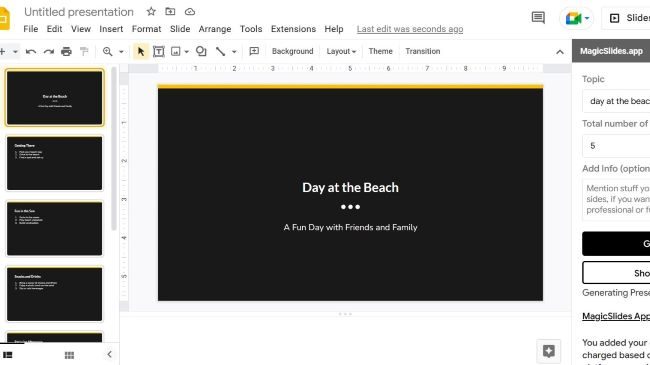This screenshot has width=650, height=365.
Task: Open the comment history icon
Action: pyautogui.click(x=538, y=17)
